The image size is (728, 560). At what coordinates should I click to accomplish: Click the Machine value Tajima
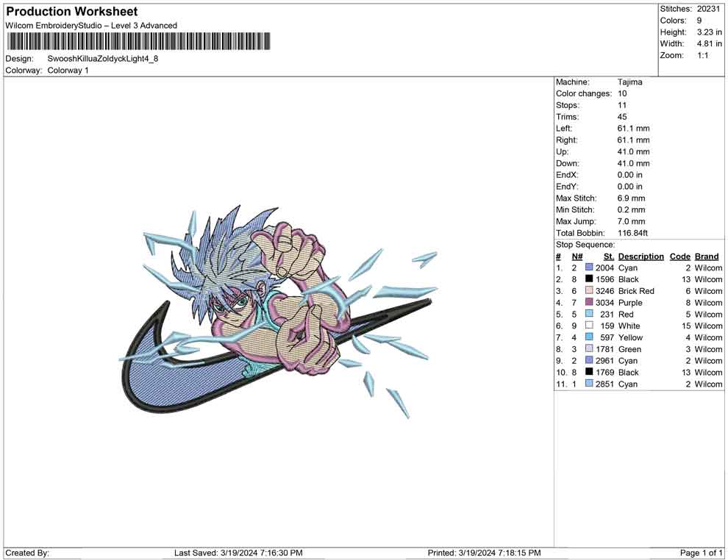(x=629, y=82)
